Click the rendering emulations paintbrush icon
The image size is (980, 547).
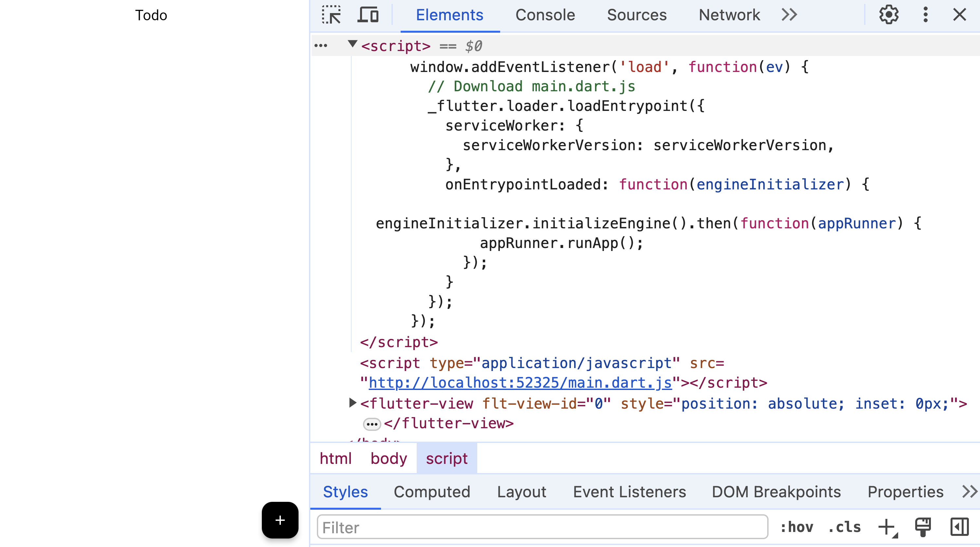[x=922, y=528]
